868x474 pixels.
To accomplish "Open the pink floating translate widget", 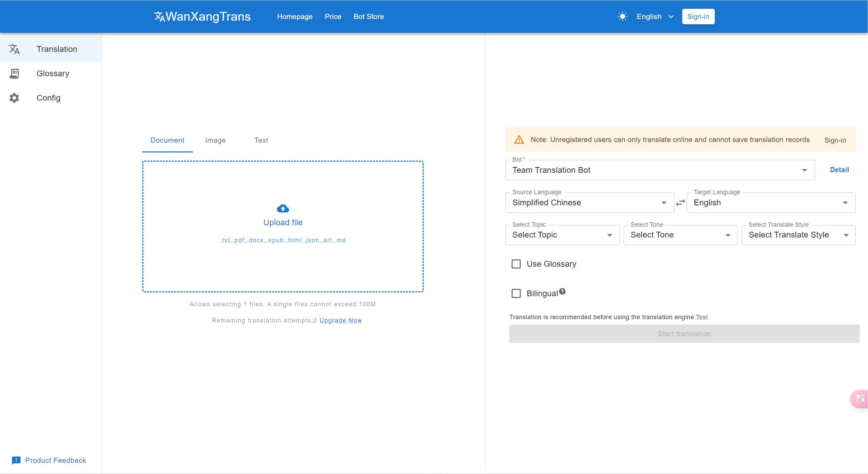I will point(860,399).
